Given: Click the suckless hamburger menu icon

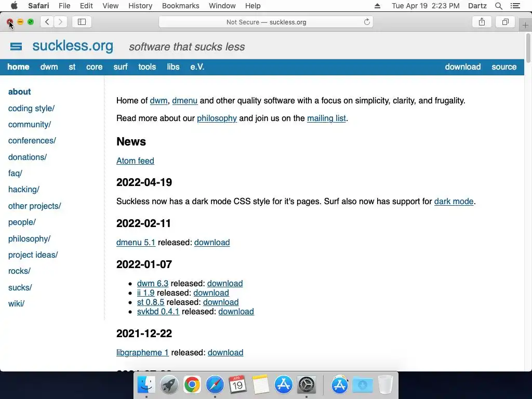Looking at the screenshot, I should 16,46.
